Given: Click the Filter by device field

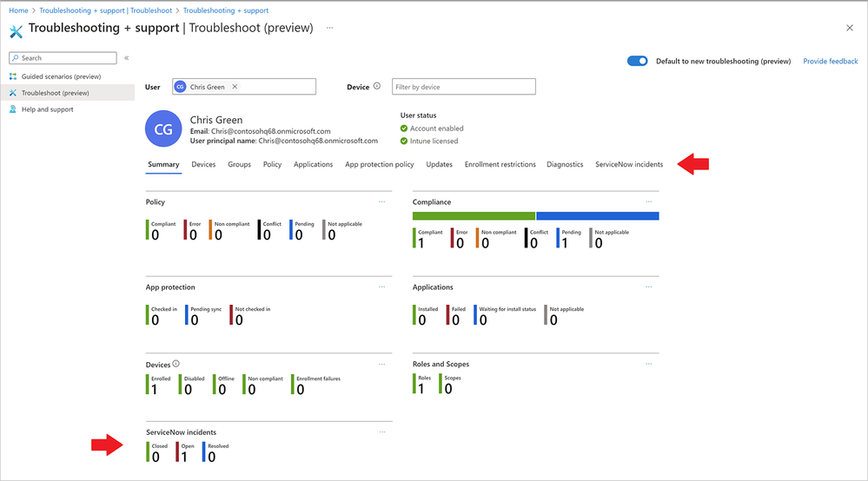Looking at the screenshot, I should [x=463, y=87].
